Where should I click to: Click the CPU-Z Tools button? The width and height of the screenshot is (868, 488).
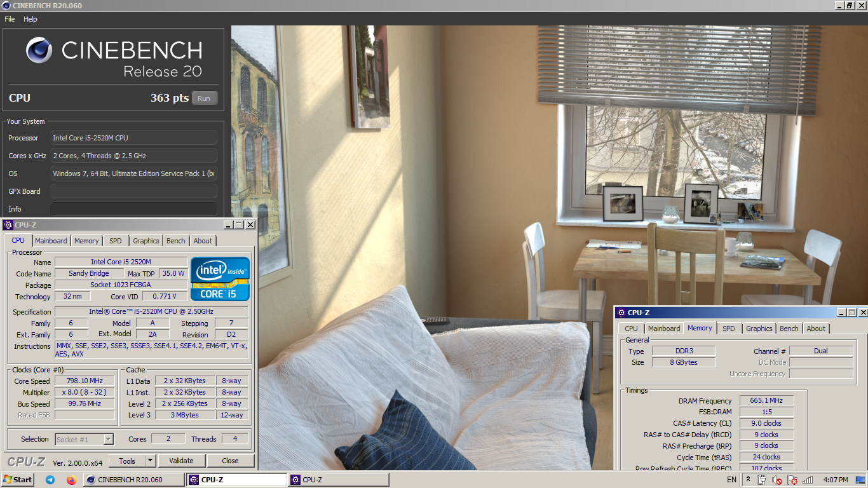point(127,461)
